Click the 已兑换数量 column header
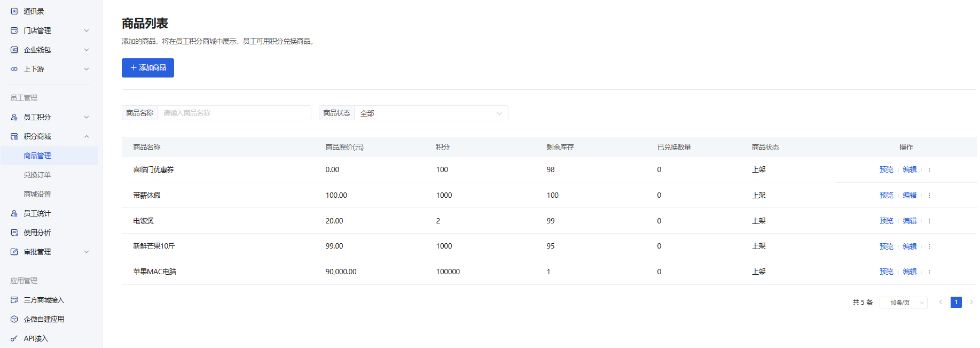Screen dimensions: 980x348 674,147
